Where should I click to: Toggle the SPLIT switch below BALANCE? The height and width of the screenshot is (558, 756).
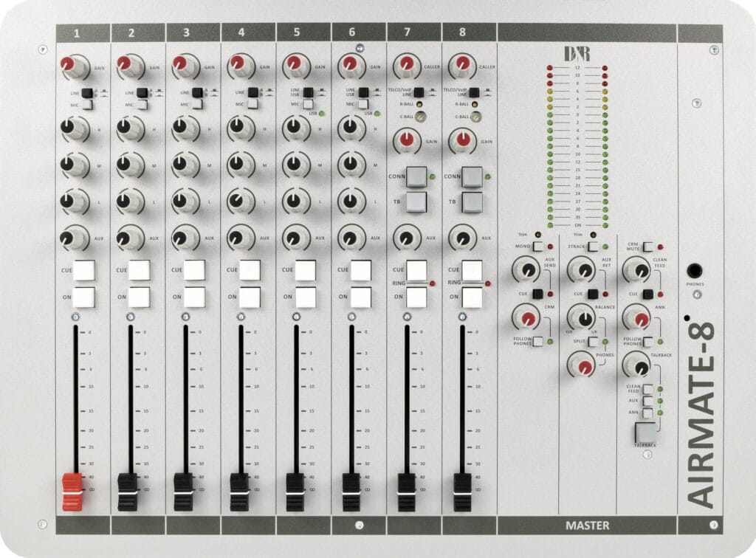[x=592, y=342]
